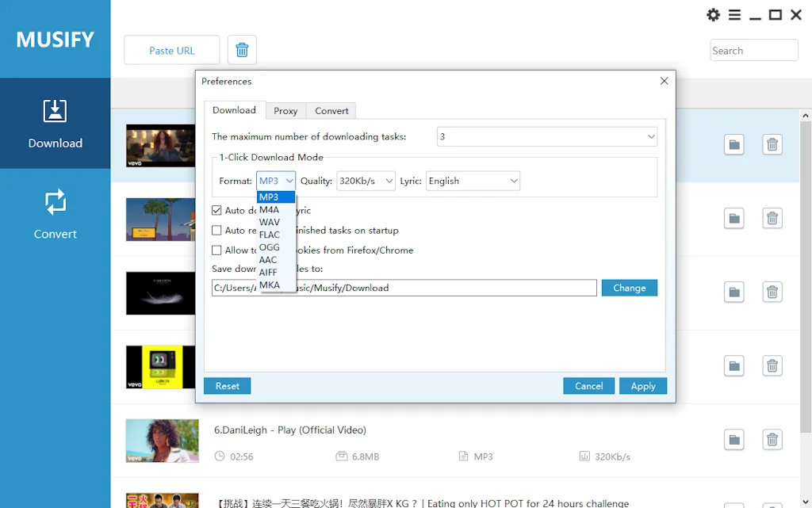
Task: Open the Lyric language dropdown
Action: [473, 181]
